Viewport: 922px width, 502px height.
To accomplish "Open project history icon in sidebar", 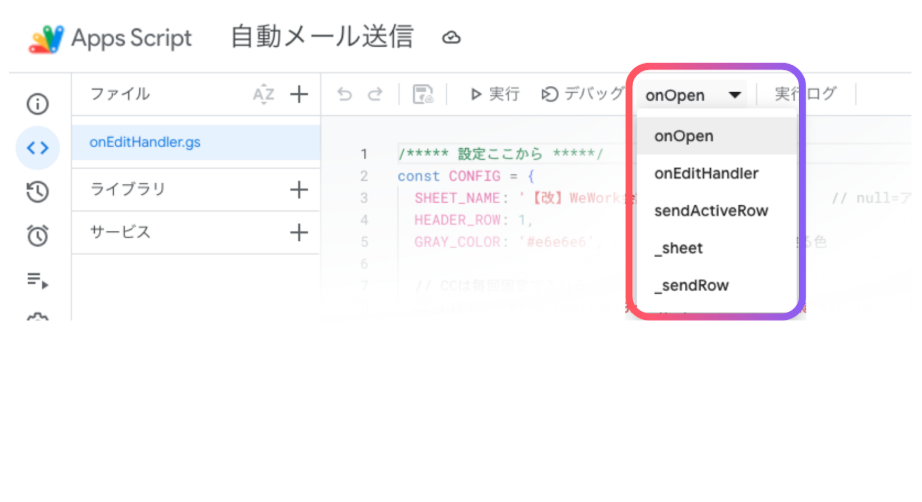I will [x=38, y=192].
